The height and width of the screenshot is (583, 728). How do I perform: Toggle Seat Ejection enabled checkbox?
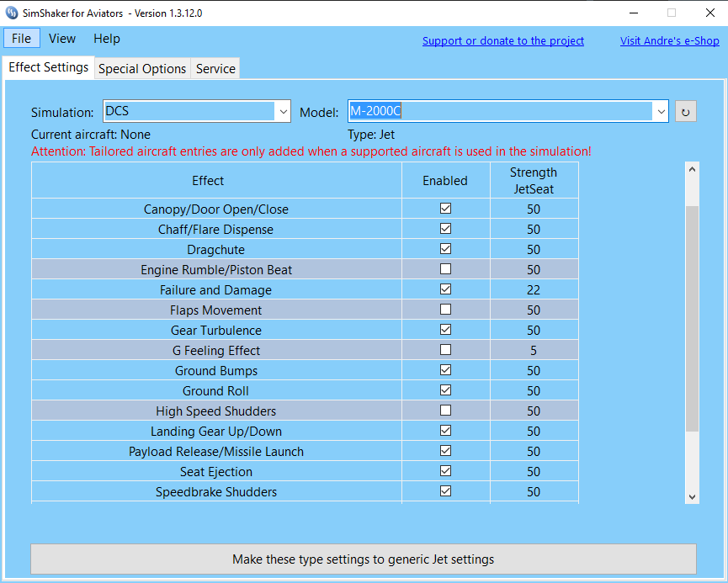coord(445,471)
